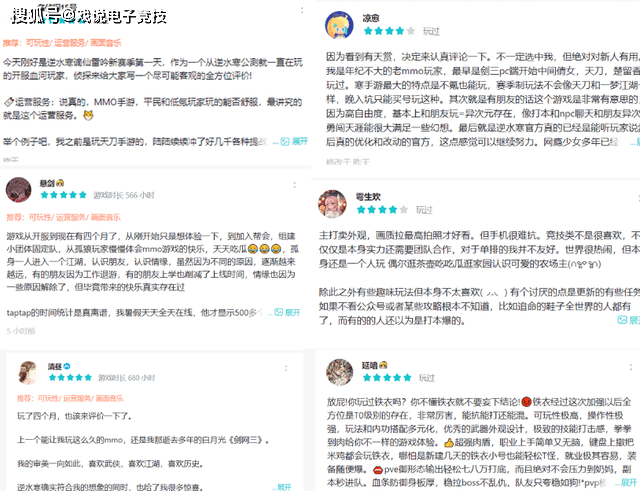This screenshot has height=491, width=640.
Task: Click the five-star rating under 清昼
Action: [70, 378]
